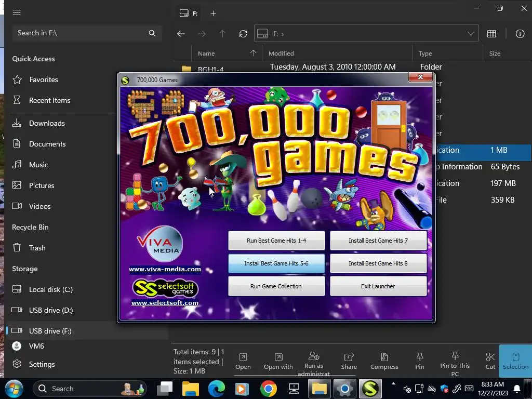Select Local disk (C:)
The width and height of the screenshot is (532, 399).
pos(50,289)
